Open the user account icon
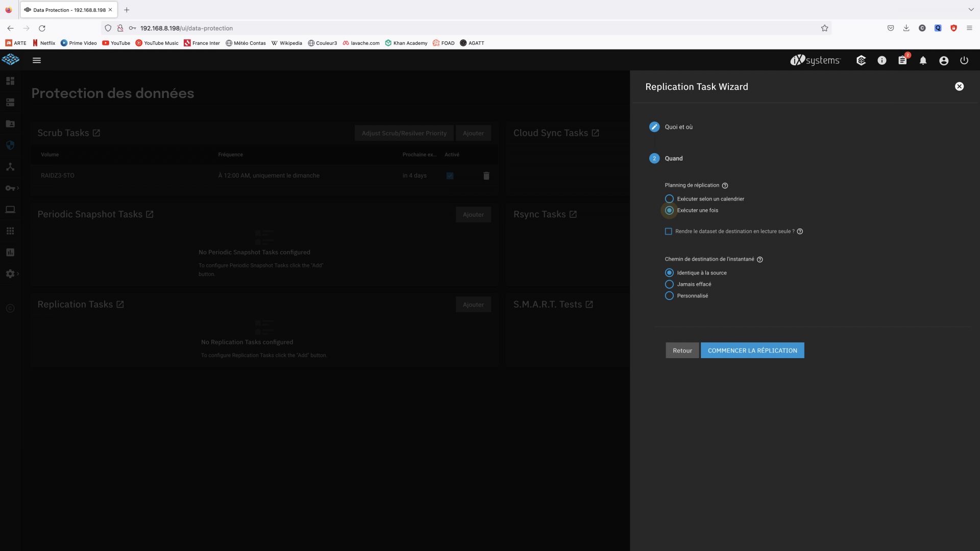The width and height of the screenshot is (980, 551). 944,60
